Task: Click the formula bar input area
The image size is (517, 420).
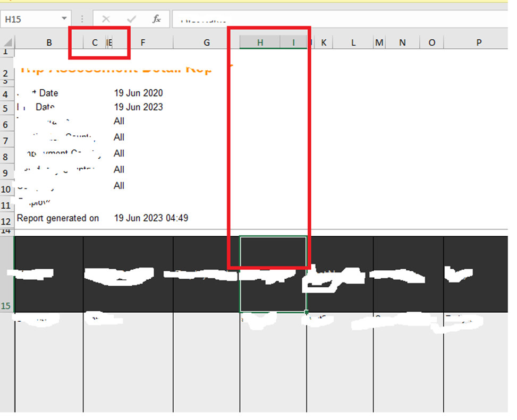Action: pyautogui.click(x=340, y=19)
